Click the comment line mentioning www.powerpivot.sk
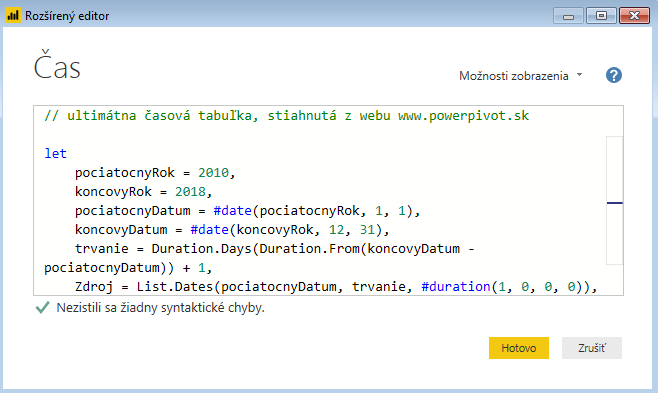 pyautogui.click(x=287, y=116)
